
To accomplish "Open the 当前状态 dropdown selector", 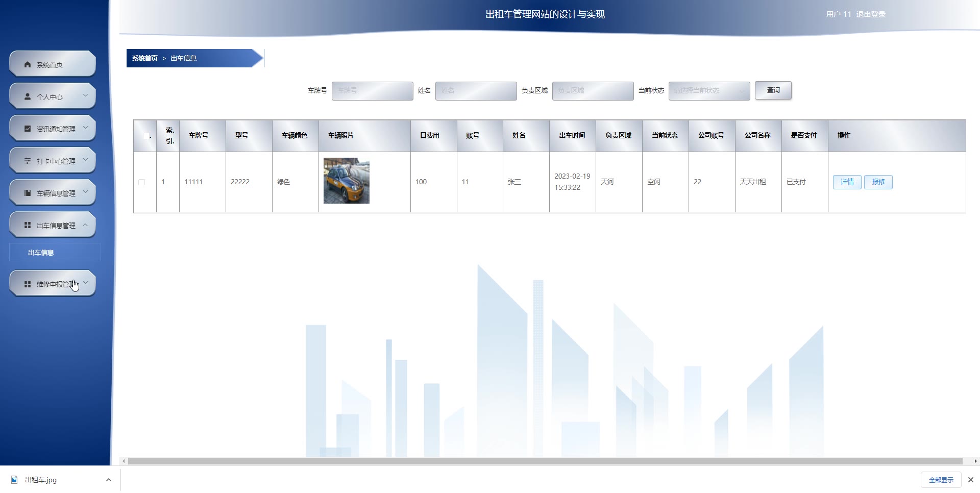I will pyautogui.click(x=709, y=91).
